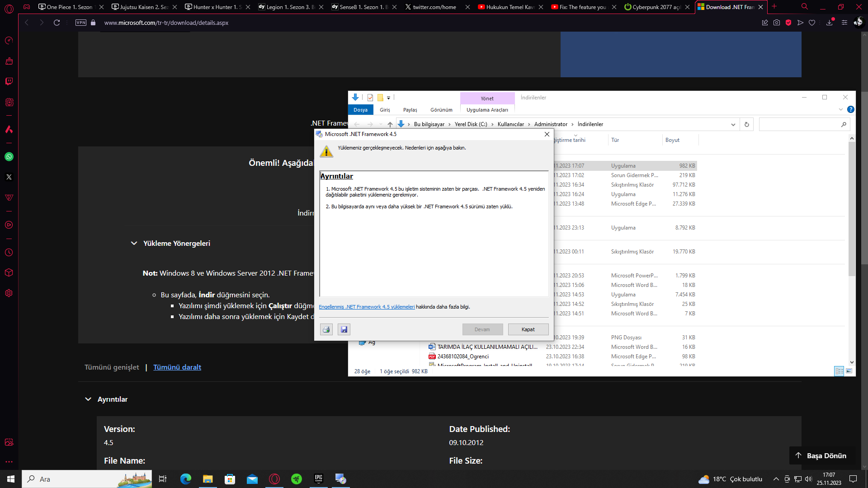Switch to details view in Explorer

[x=839, y=371]
